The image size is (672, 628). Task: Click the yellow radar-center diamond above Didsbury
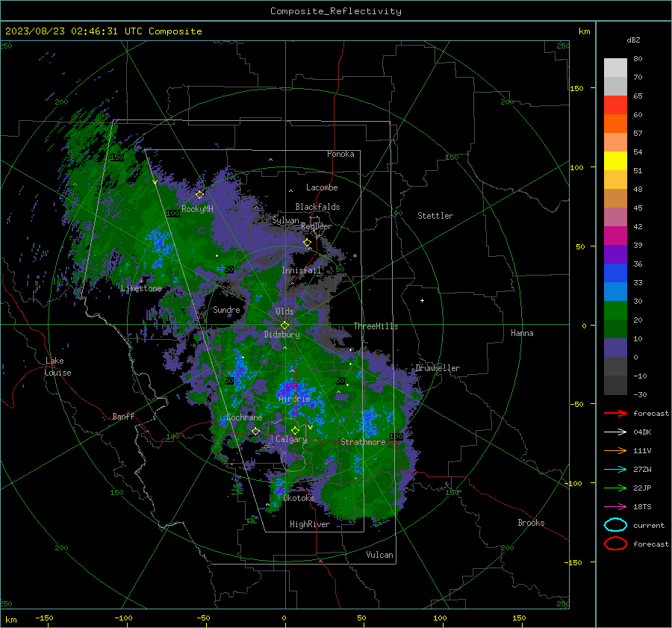click(x=284, y=325)
